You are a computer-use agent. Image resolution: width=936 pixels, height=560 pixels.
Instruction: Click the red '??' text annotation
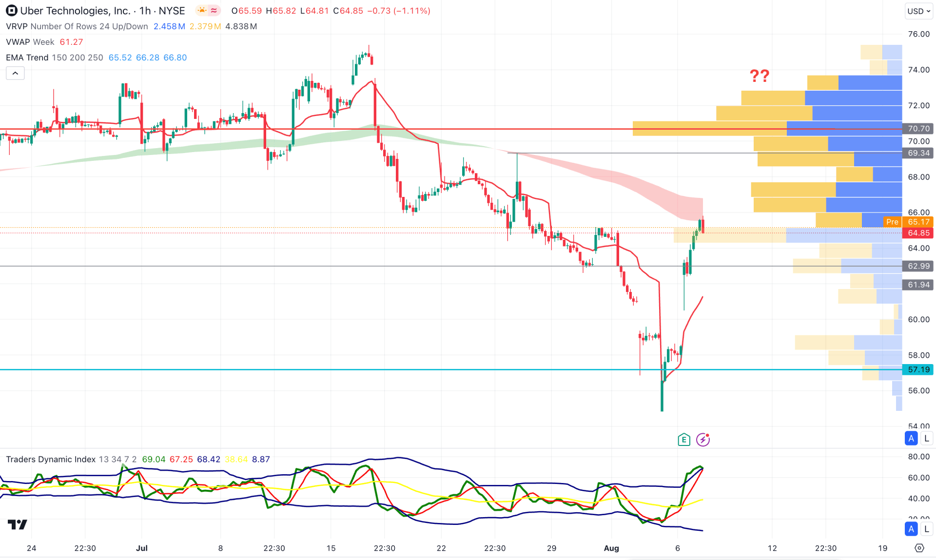(759, 76)
